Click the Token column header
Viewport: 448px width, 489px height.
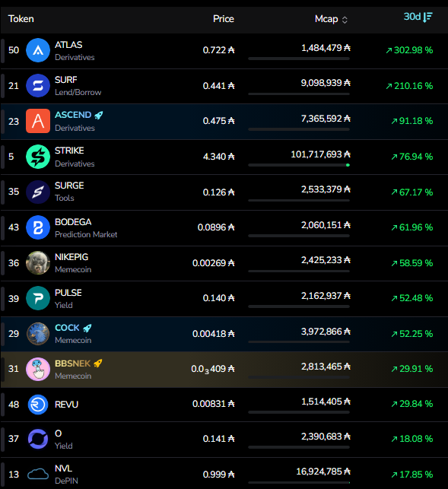click(21, 19)
